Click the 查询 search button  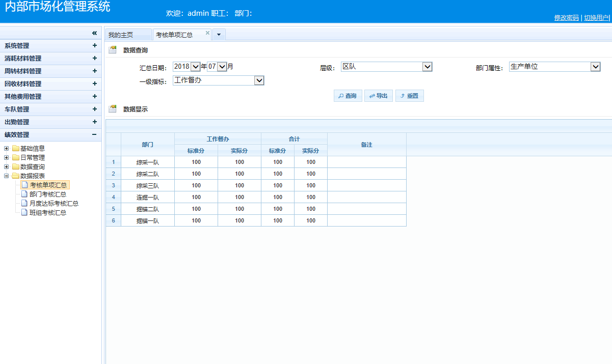point(348,96)
